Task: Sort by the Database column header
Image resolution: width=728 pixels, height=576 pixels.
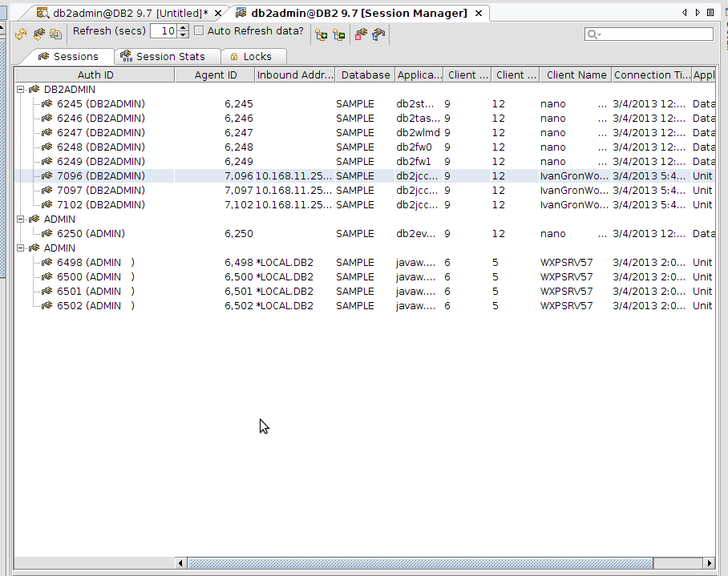Action: point(365,75)
